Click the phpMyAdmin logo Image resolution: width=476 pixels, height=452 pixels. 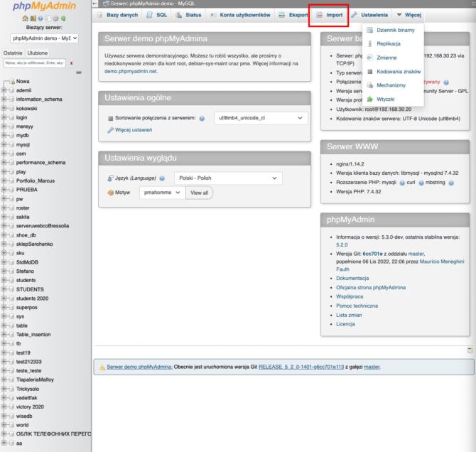[44, 6]
